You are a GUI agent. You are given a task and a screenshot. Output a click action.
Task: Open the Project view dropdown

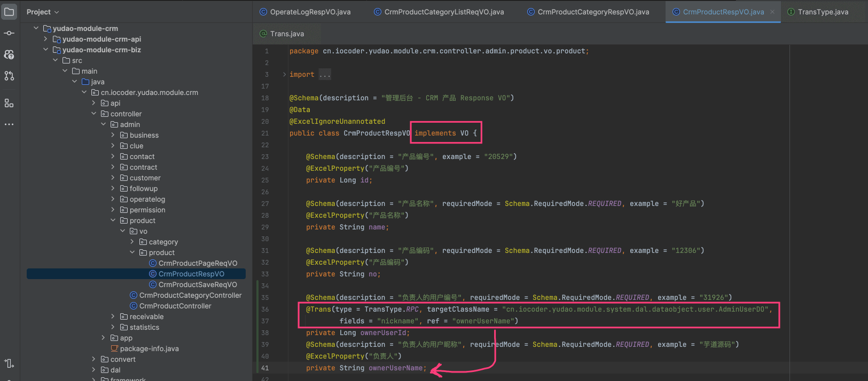43,12
